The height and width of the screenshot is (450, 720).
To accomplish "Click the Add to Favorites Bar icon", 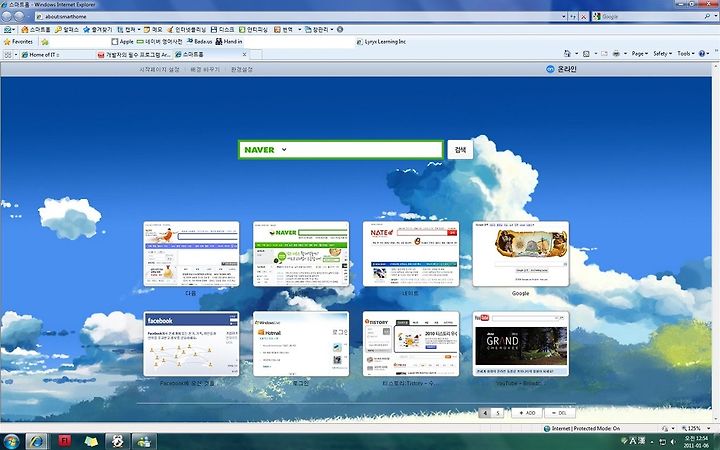I will click(45, 42).
